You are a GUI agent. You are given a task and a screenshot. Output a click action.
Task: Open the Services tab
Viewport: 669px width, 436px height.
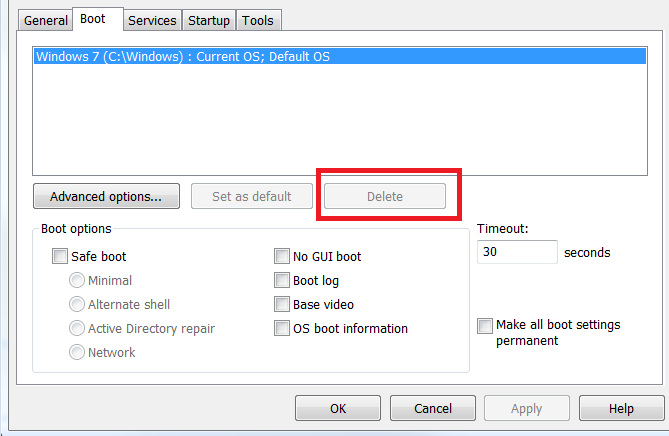click(x=152, y=20)
